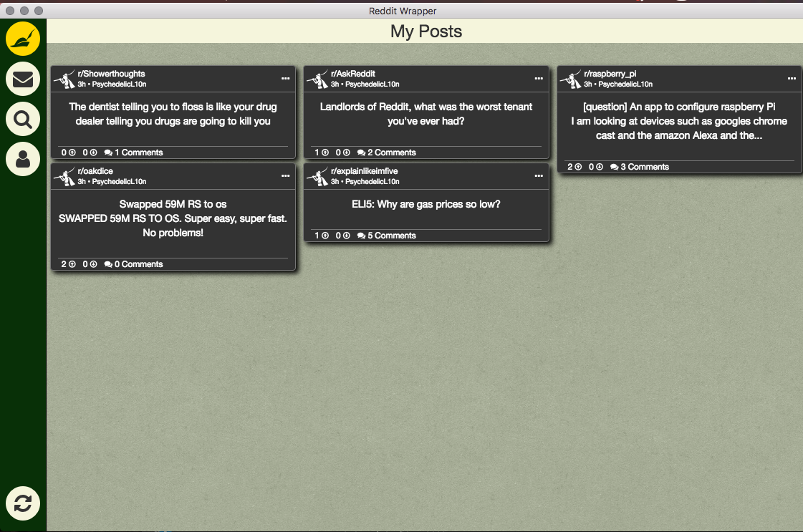Click author PsychedelicL10n on explainlikeimfive post
The image size is (803, 532).
[x=372, y=182]
